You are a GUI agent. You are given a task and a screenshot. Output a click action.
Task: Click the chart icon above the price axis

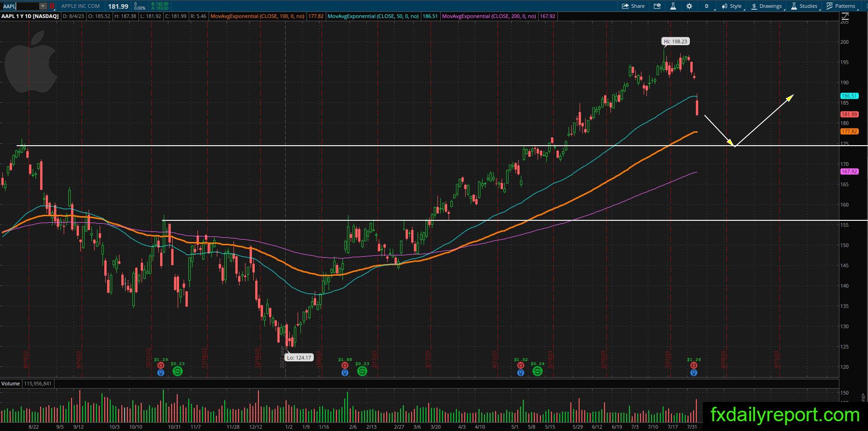pos(845,16)
